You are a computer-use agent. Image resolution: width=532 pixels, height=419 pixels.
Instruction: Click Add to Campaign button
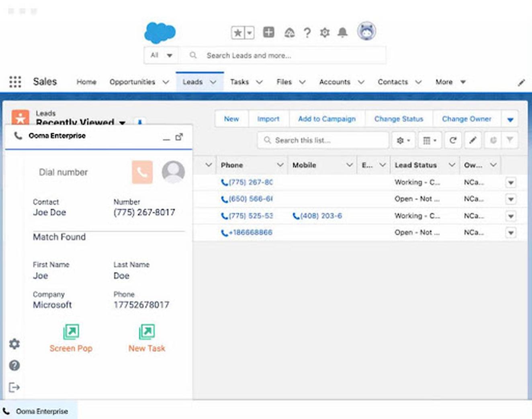[x=327, y=119]
